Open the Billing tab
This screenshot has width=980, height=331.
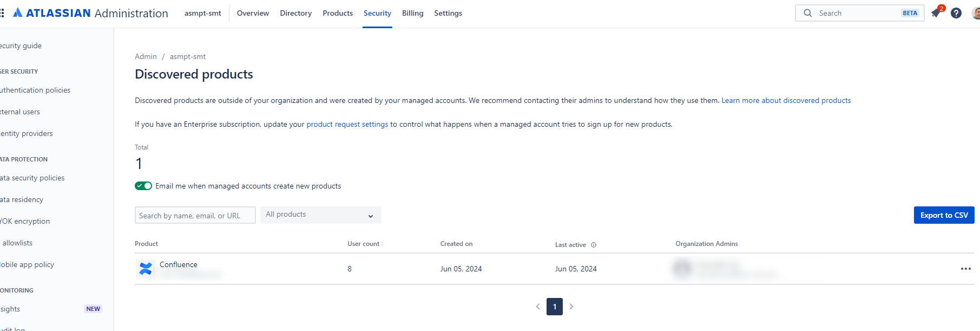pyautogui.click(x=412, y=13)
